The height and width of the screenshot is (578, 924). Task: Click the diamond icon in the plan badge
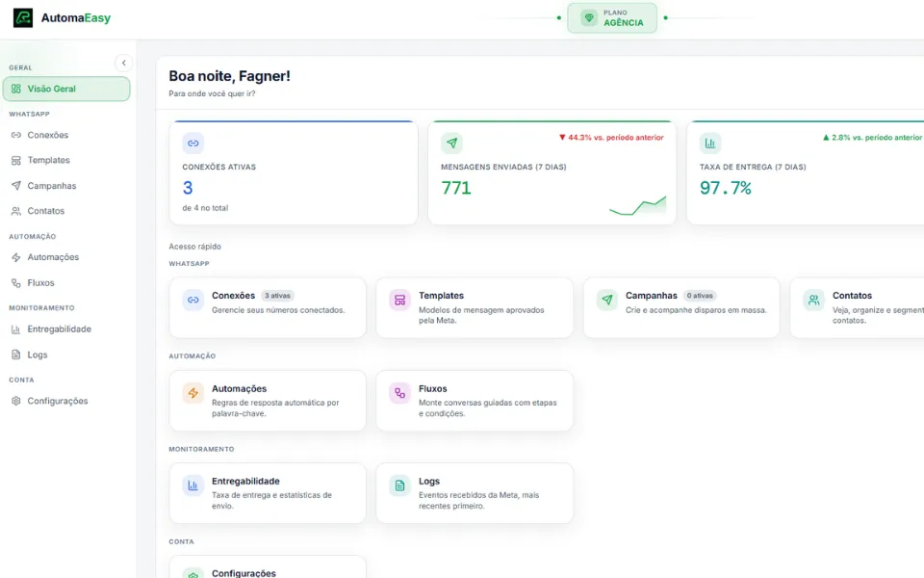(x=589, y=17)
